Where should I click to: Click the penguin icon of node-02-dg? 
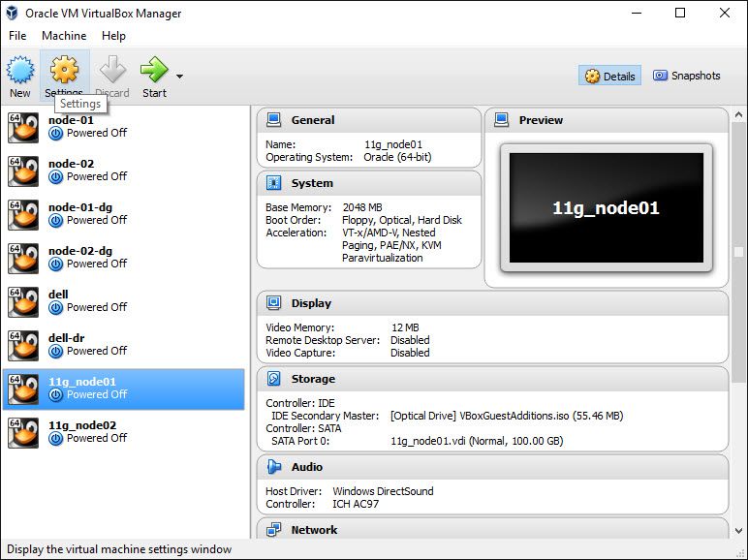[23, 259]
